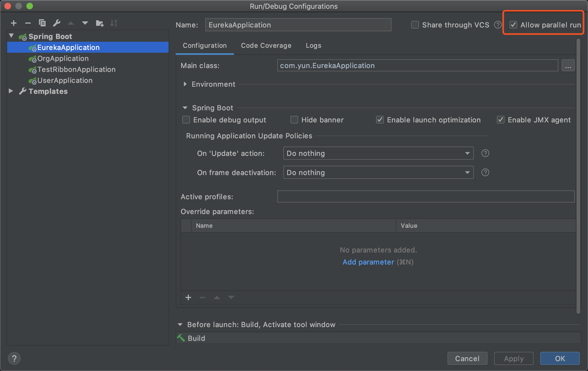Click the add new configuration plus icon
This screenshot has width=588, height=371.
coord(14,23)
